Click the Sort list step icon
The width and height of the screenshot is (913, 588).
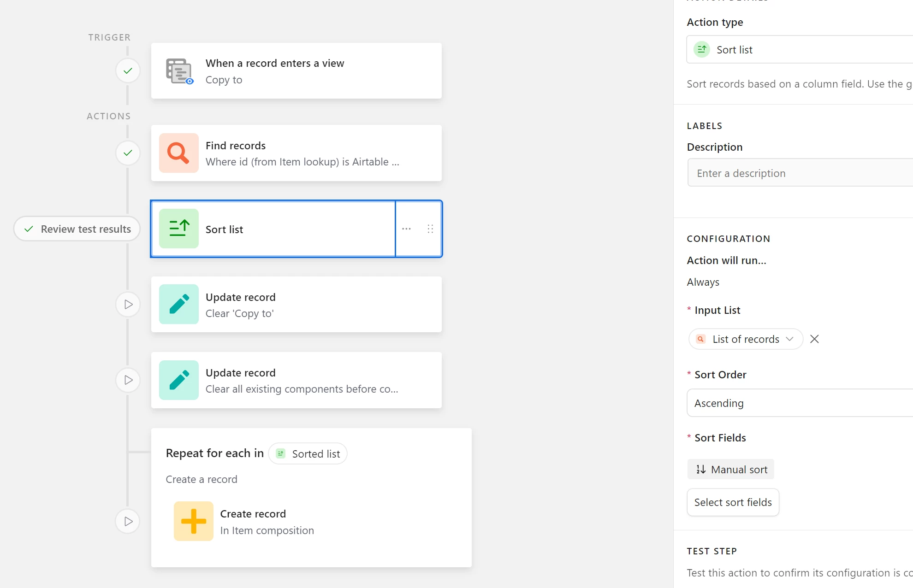pos(178,229)
